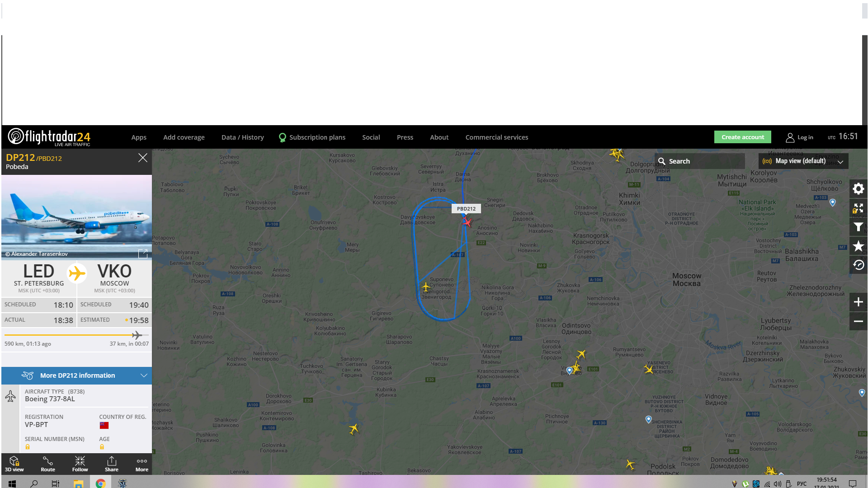Toggle Follow aircraft mode
Screen dimensions: 868x488
[80, 464]
